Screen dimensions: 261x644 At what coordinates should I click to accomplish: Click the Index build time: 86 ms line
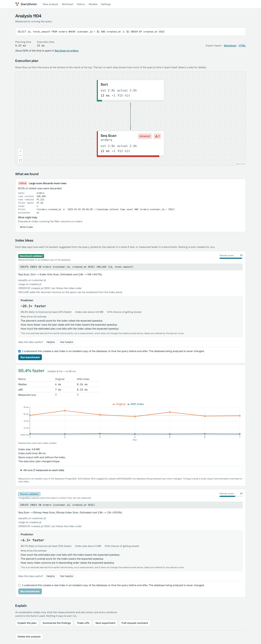[x=32, y=453]
